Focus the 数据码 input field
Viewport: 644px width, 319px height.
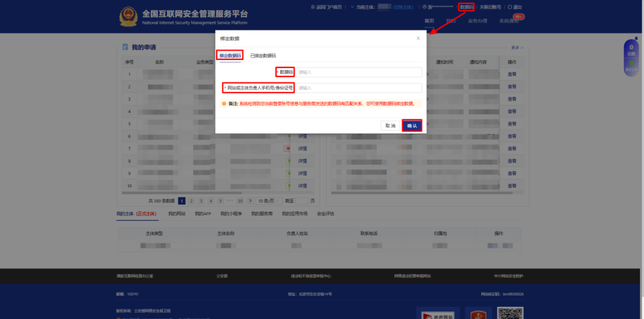[359, 72]
